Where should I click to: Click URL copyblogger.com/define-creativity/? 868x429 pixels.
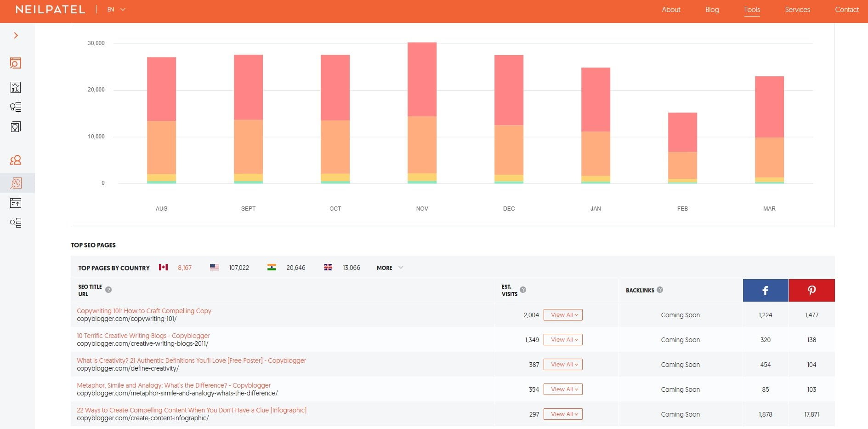[x=128, y=368]
